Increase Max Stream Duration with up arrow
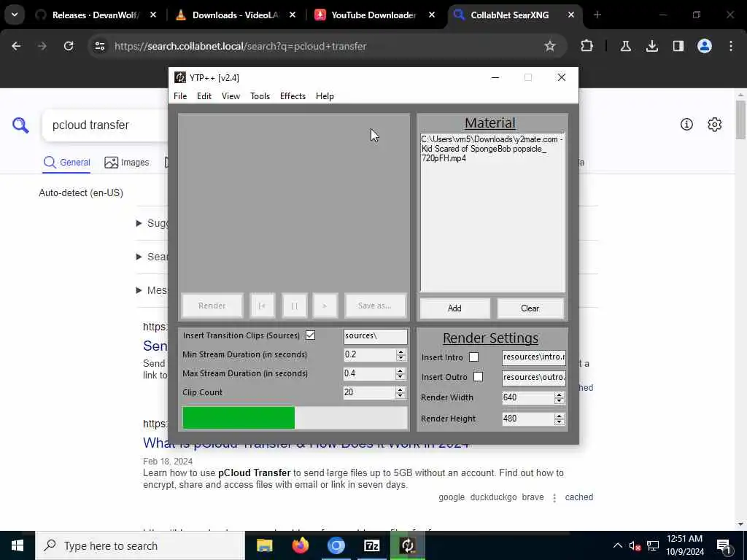Image resolution: width=747 pixels, height=560 pixels. 400,370
